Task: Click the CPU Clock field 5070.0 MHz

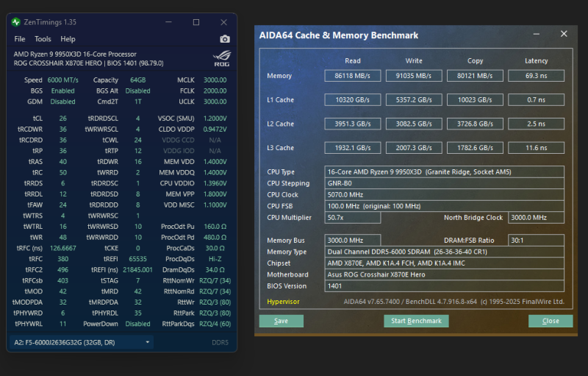Action: pyautogui.click(x=445, y=195)
